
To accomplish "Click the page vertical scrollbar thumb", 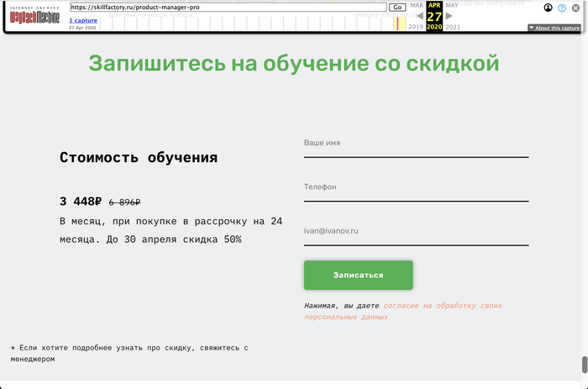I will click(x=584, y=365).
